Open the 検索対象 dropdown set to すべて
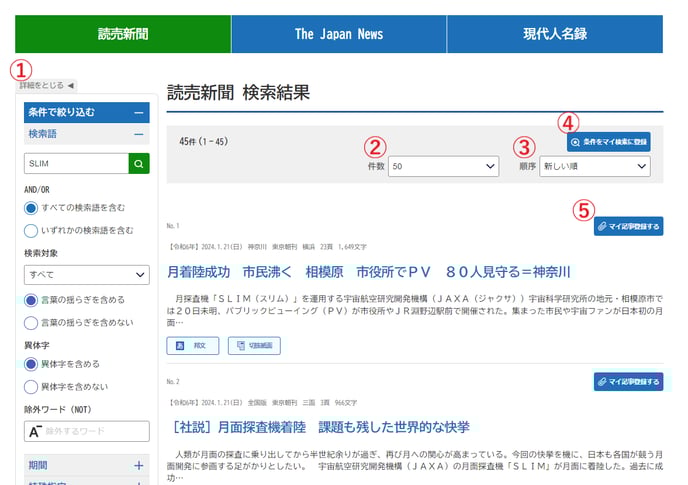688x485 pixels. (86, 275)
